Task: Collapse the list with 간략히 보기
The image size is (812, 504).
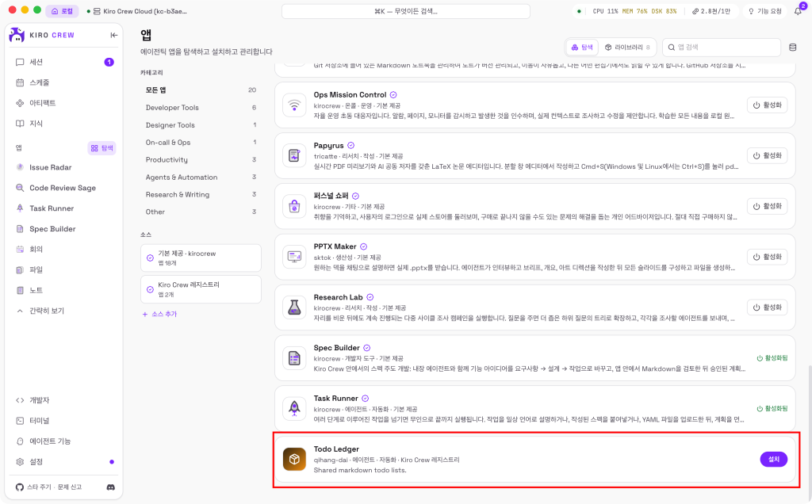Action: (63, 311)
